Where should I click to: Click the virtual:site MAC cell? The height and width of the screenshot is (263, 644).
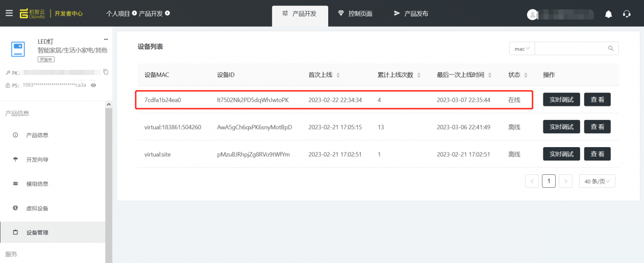tap(158, 154)
